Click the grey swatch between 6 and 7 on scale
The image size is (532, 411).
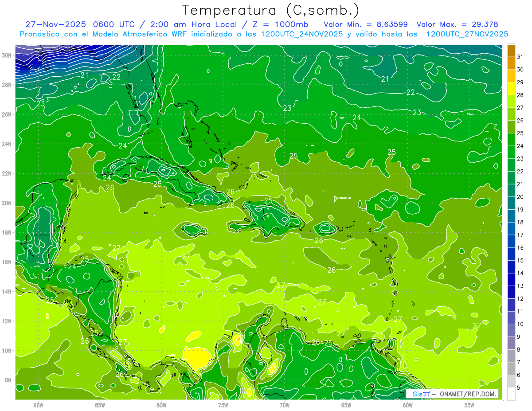pos(511,368)
